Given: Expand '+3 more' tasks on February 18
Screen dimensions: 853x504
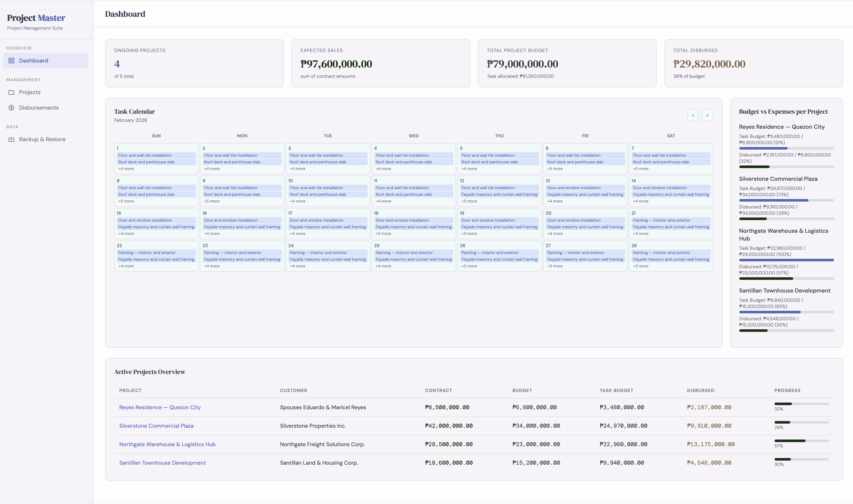Looking at the screenshot, I should [x=383, y=234].
